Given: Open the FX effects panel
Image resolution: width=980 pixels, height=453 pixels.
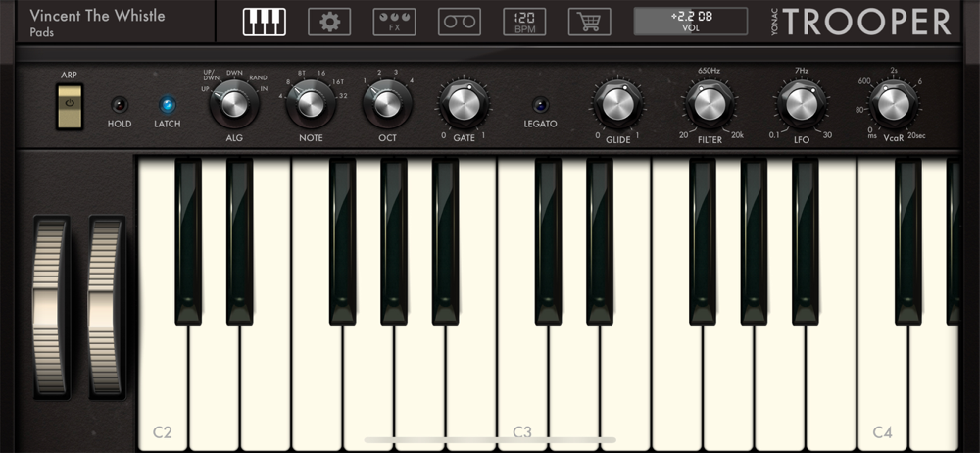Looking at the screenshot, I should [394, 22].
